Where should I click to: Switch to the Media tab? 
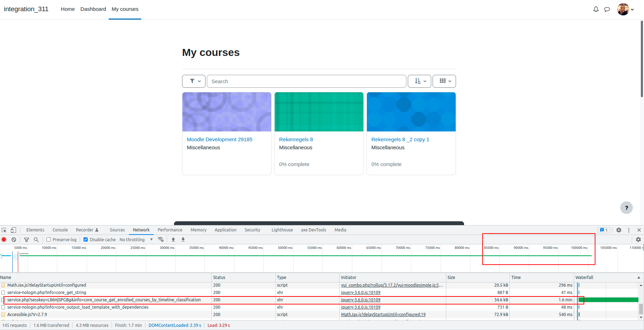(340, 230)
